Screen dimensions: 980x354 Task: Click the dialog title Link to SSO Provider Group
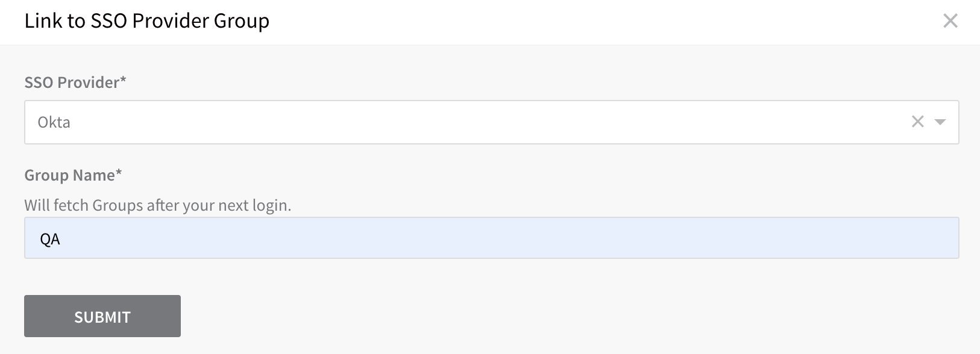click(x=147, y=21)
